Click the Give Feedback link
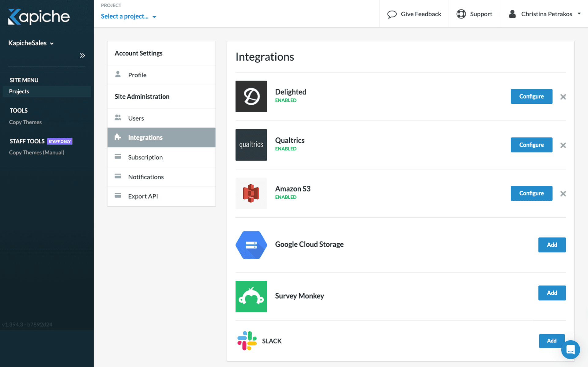The width and height of the screenshot is (588, 367). click(414, 14)
